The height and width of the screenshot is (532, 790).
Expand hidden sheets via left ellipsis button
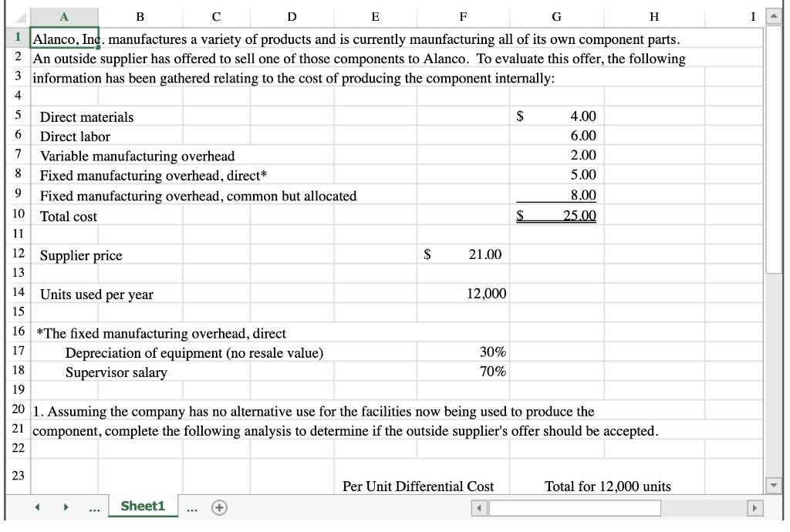(x=93, y=507)
